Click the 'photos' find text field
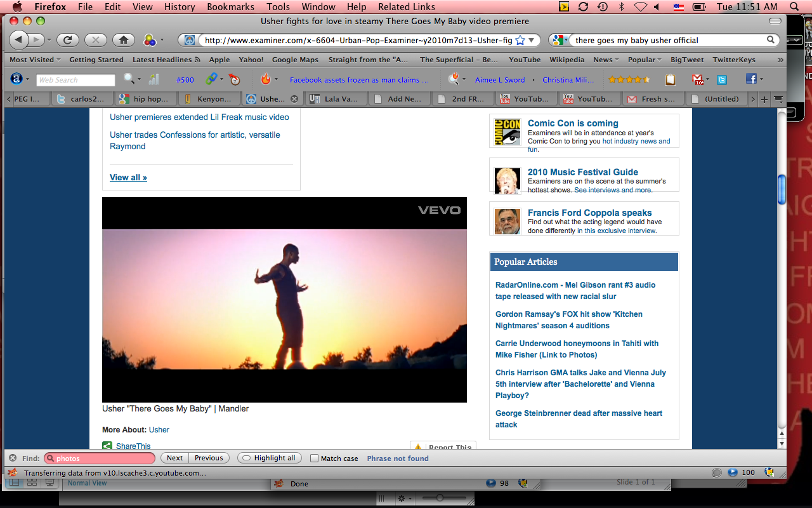This screenshot has height=508, width=812. (x=101, y=458)
